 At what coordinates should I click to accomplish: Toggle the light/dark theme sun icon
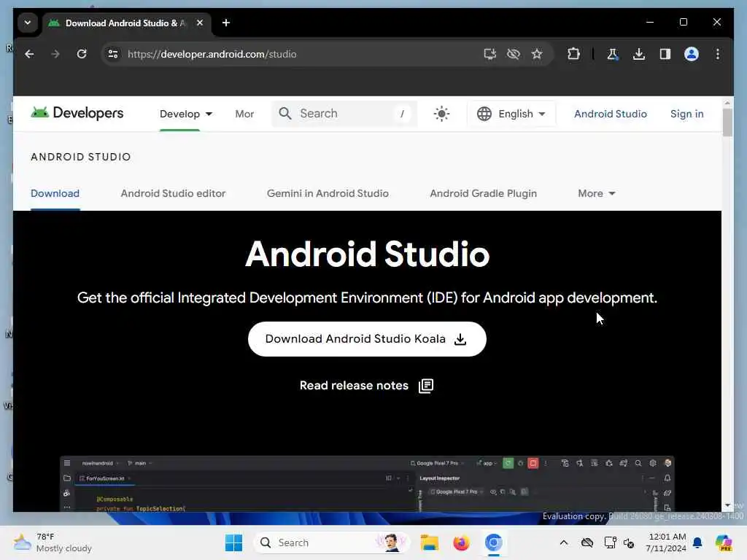click(441, 114)
